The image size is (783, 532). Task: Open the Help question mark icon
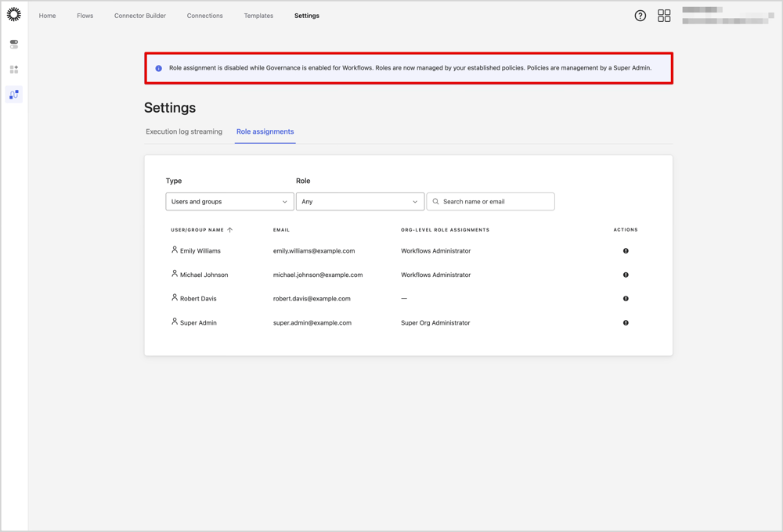point(640,15)
